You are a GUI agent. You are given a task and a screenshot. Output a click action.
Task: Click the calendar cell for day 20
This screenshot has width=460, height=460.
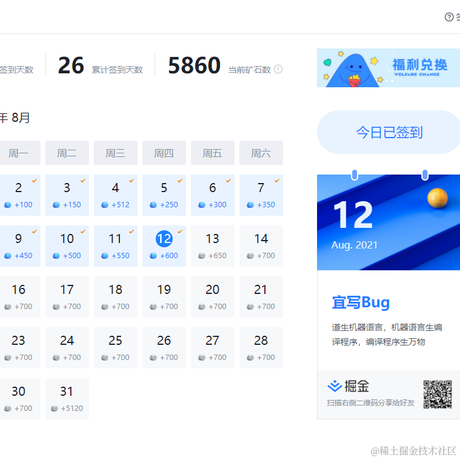point(212,297)
